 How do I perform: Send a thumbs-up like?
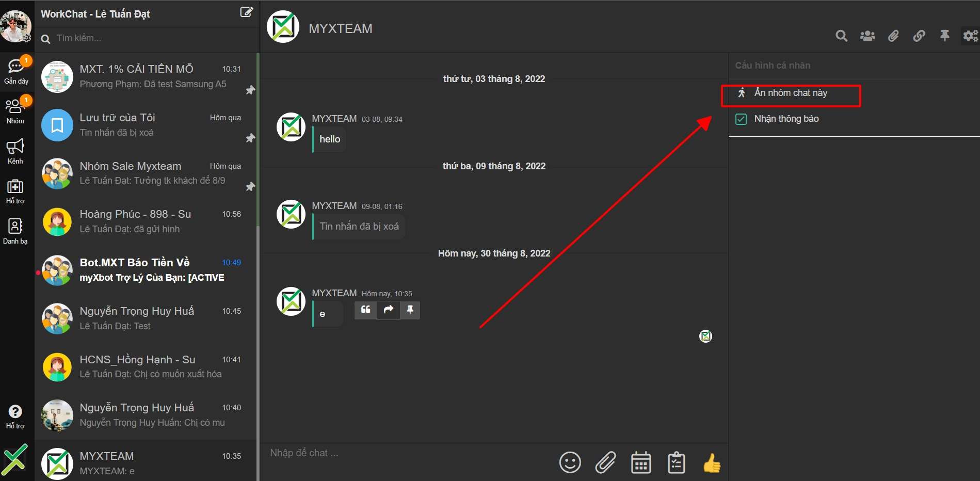[712, 463]
